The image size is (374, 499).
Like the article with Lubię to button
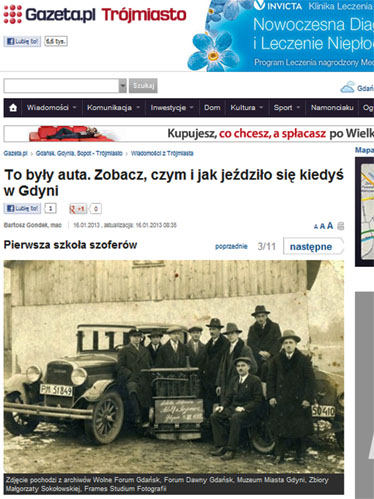tap(22, 209)
